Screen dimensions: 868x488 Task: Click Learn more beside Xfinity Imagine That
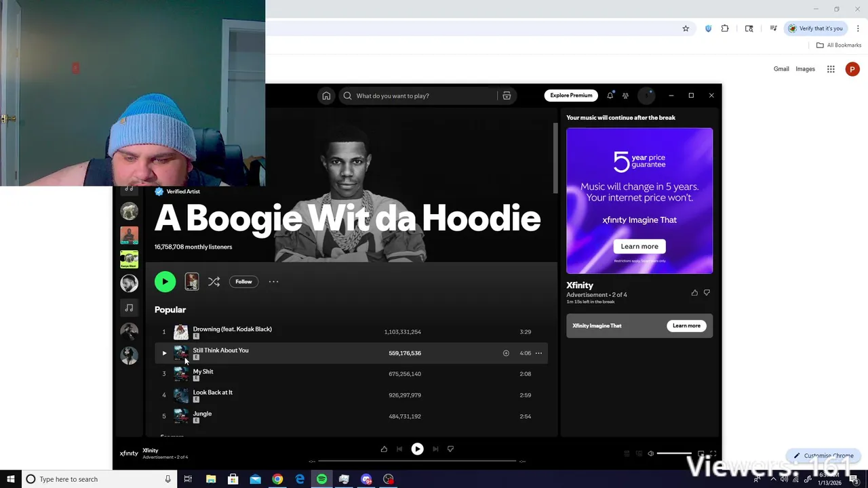click(686, 325)
